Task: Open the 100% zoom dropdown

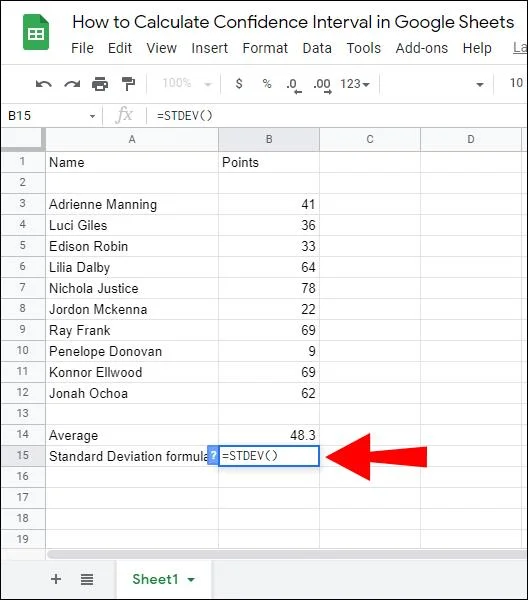Action: coord(187,83)
